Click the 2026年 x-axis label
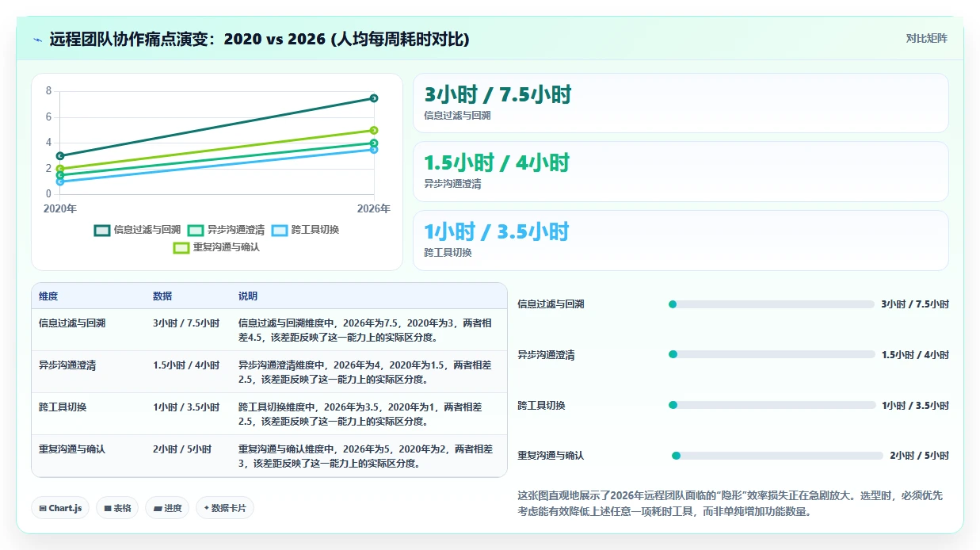This screenshot has width=980, height=550. 374,209
